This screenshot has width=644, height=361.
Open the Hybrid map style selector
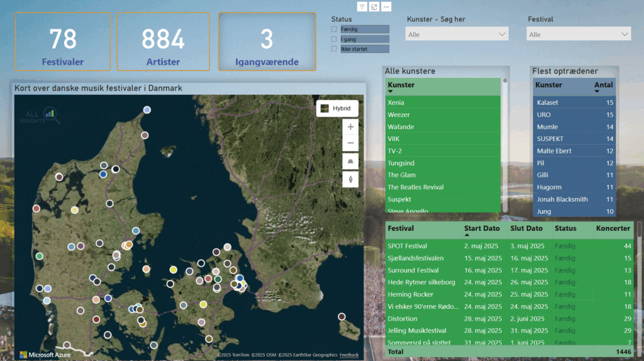pyautogui.click(x=337, y=108)
